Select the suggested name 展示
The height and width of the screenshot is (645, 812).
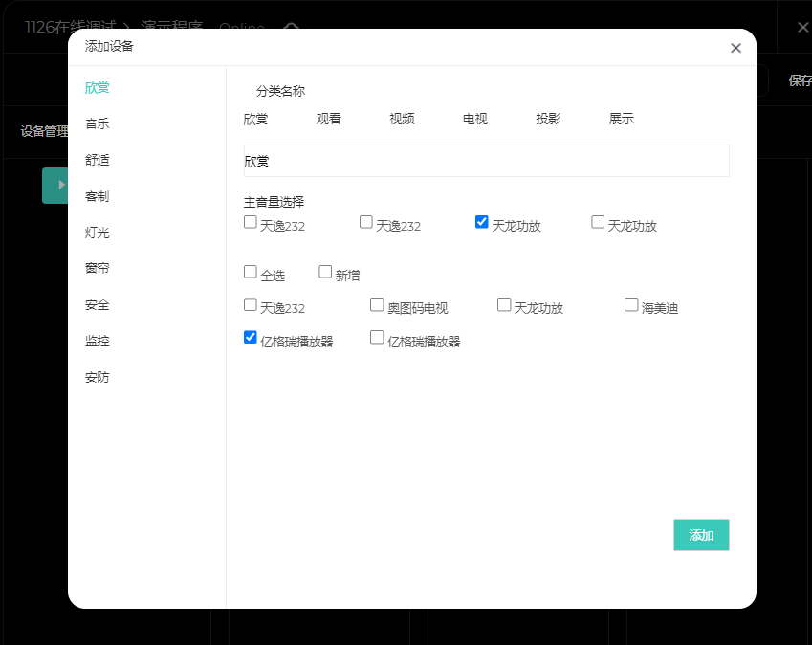pos(622,120)
